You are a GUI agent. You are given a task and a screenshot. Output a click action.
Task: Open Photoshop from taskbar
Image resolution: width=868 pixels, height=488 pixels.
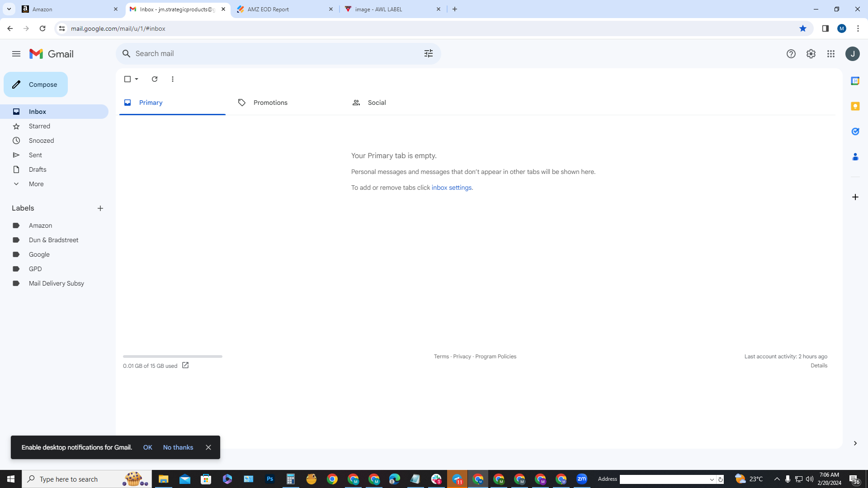(270, 479)
